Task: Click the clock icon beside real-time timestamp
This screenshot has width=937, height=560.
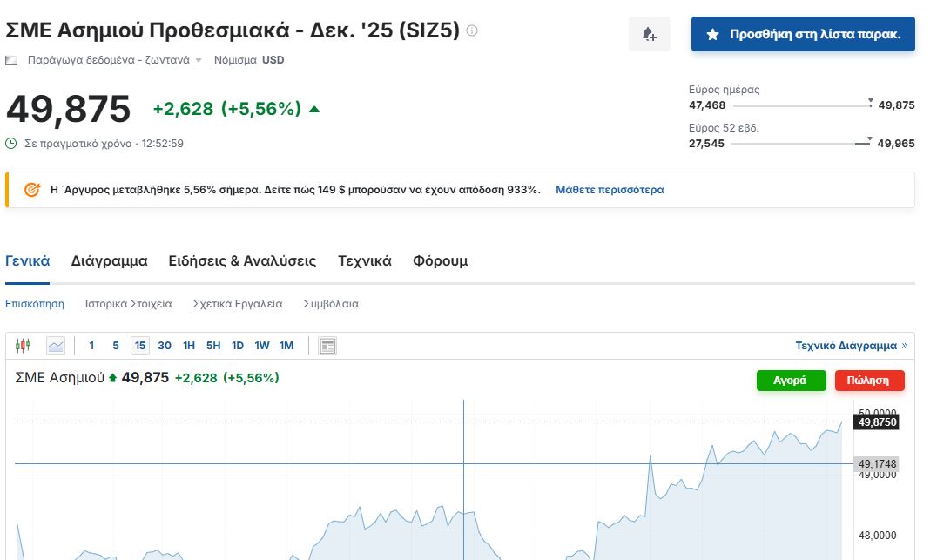Action: 11,143
